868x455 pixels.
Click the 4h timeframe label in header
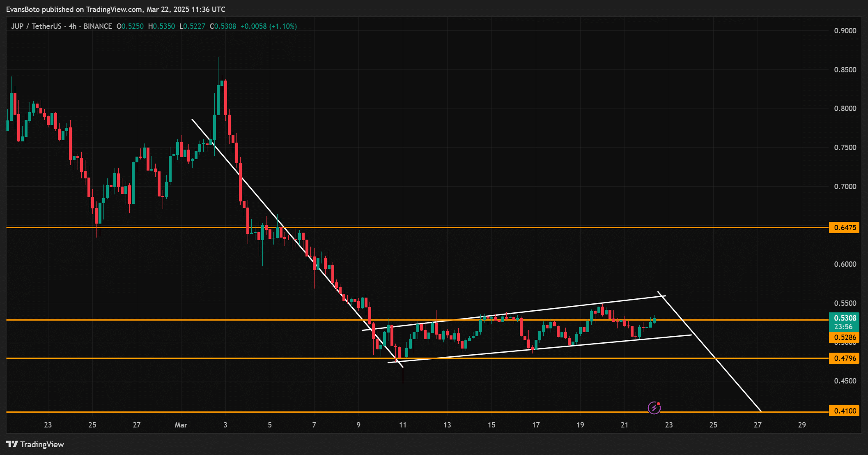[73, 26]
